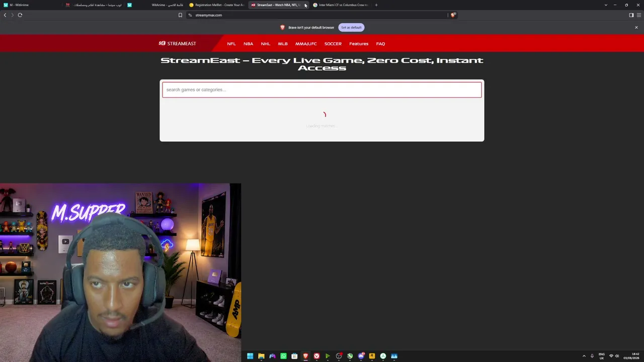Bookmark this page
Screen dimensions: 644x362
pyautogui.click(x=180, y=15)
